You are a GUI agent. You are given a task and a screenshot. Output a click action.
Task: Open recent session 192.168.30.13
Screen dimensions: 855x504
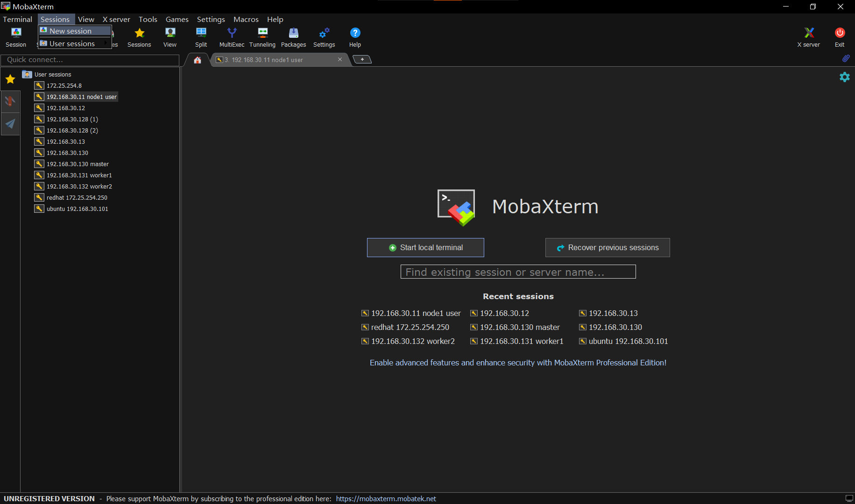(x=608, y=313)
